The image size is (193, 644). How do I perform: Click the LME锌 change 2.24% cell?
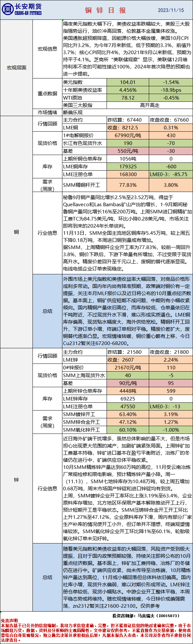pos(171,360)
